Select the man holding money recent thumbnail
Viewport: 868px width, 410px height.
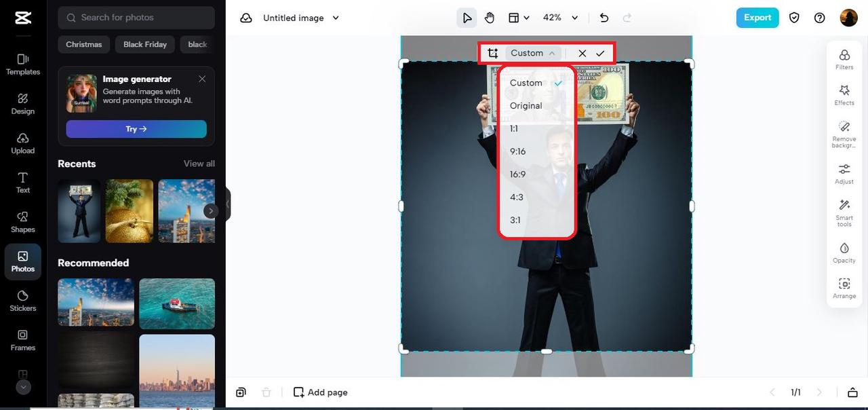point(79,211)
